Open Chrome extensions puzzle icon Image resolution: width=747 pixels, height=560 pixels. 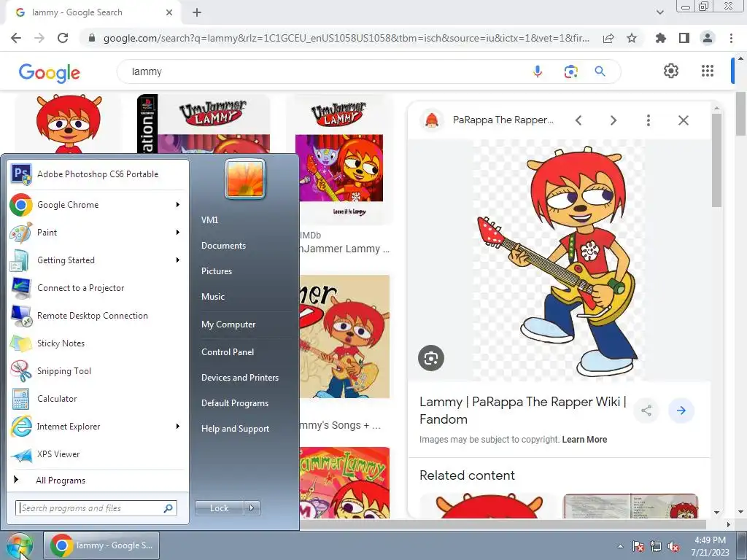tap(661, 38)
